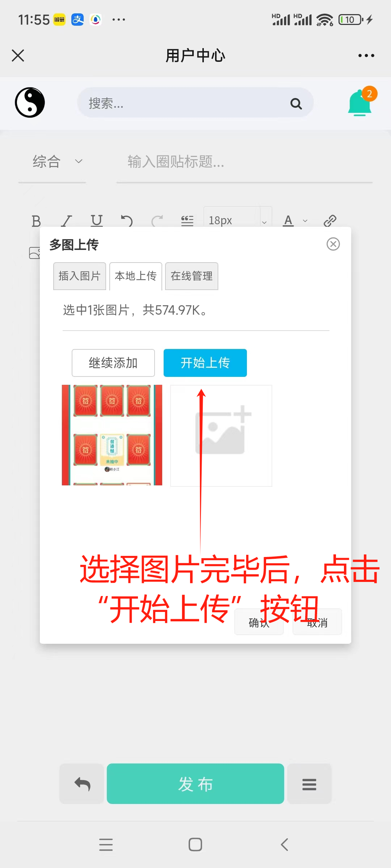391x868 pixels.
Task: Undo the last editor action
Action: tap(127, 220)
